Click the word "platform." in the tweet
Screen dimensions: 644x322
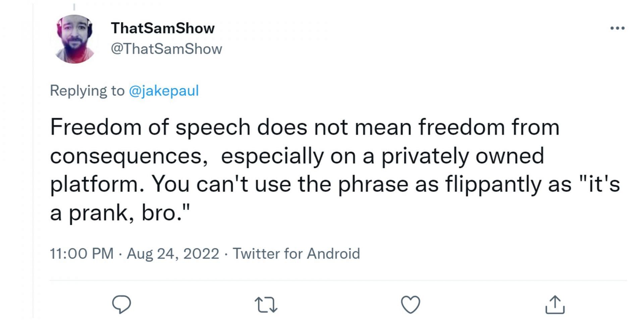coord(98,184)
